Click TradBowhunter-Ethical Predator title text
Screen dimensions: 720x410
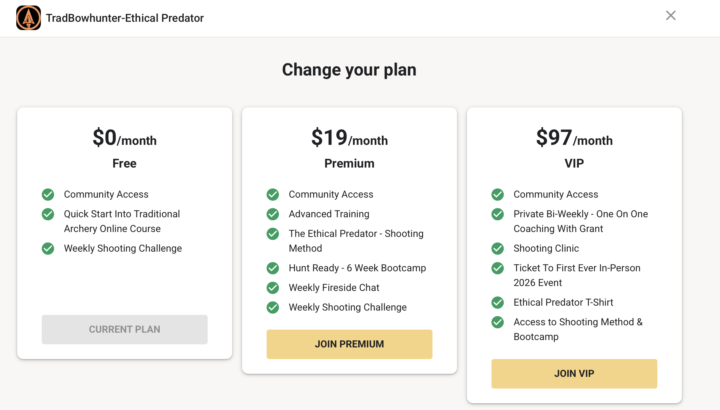pyautogui.click(x=124, y=17)
